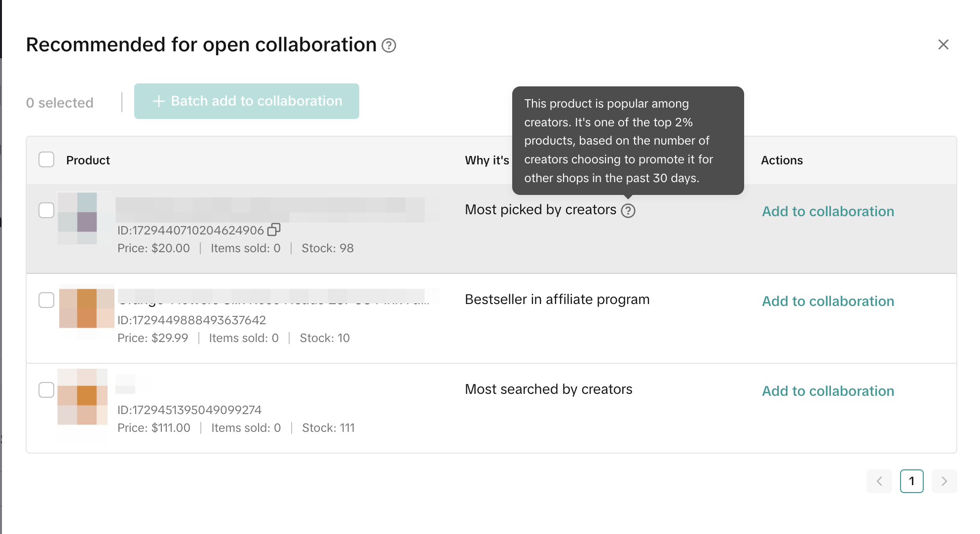
Task: Click Batch add to collaboration button
Action: 246,101
